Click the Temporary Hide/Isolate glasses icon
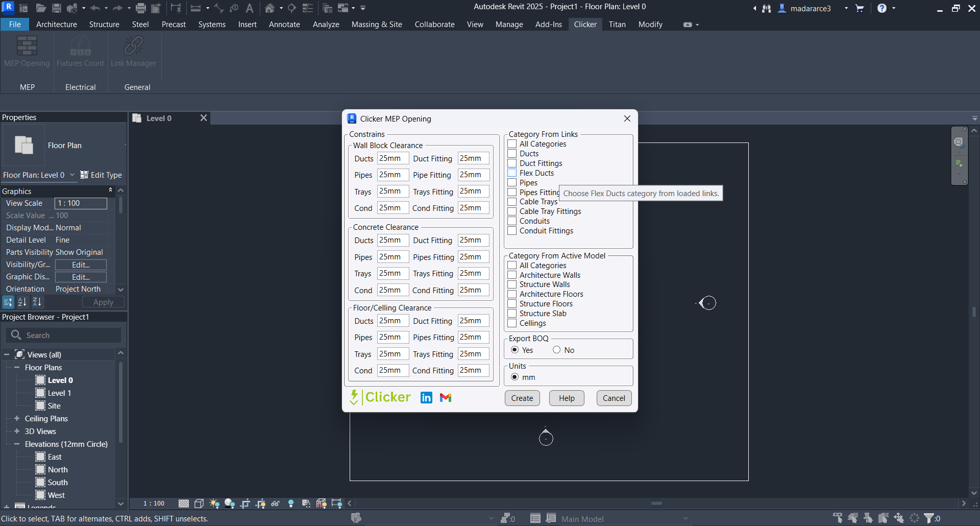 coord(276,504)
